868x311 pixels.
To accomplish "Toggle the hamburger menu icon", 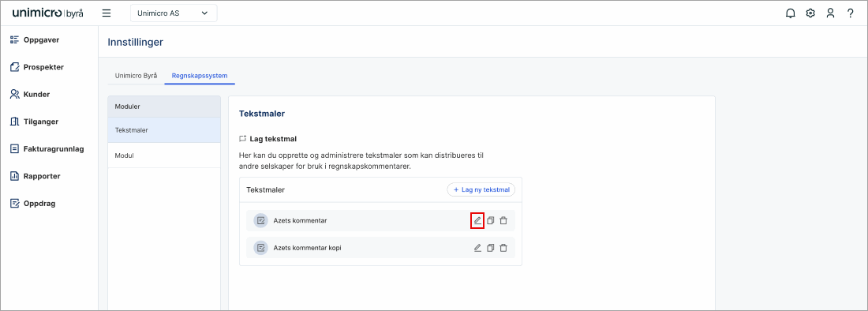I will tap(107, 13).
